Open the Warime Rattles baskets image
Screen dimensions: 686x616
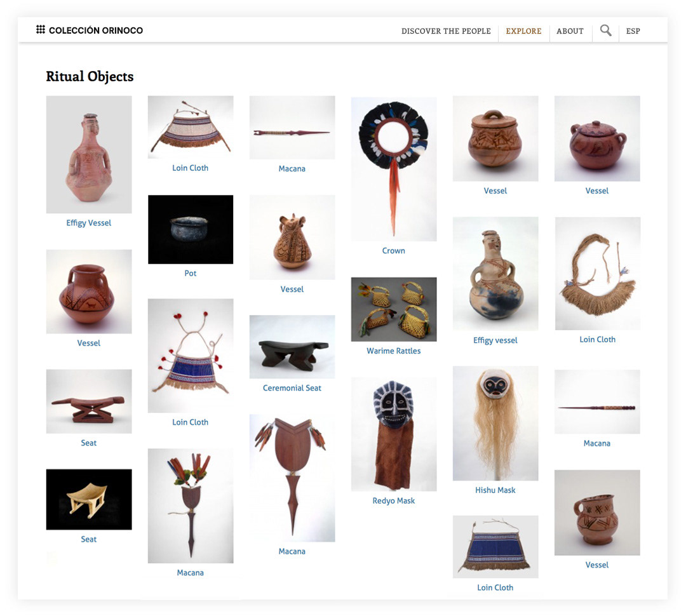coord(394,309)
